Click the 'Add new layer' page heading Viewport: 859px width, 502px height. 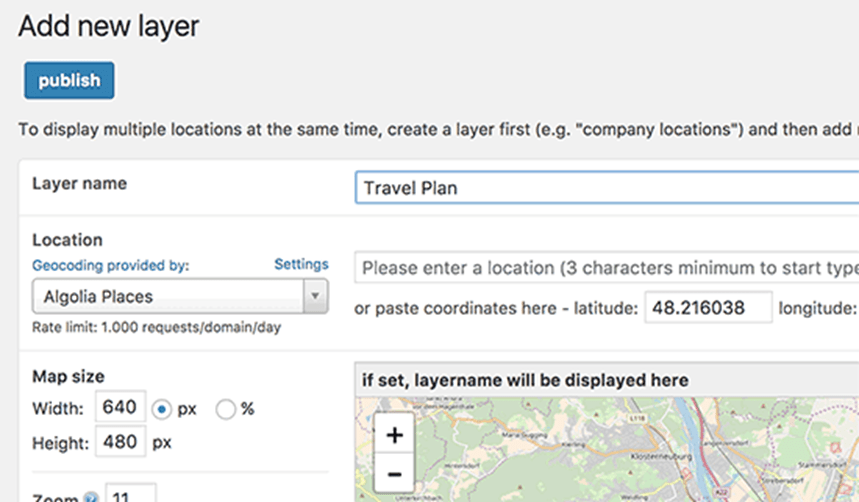pyautogui.click(x=109, y=27)
